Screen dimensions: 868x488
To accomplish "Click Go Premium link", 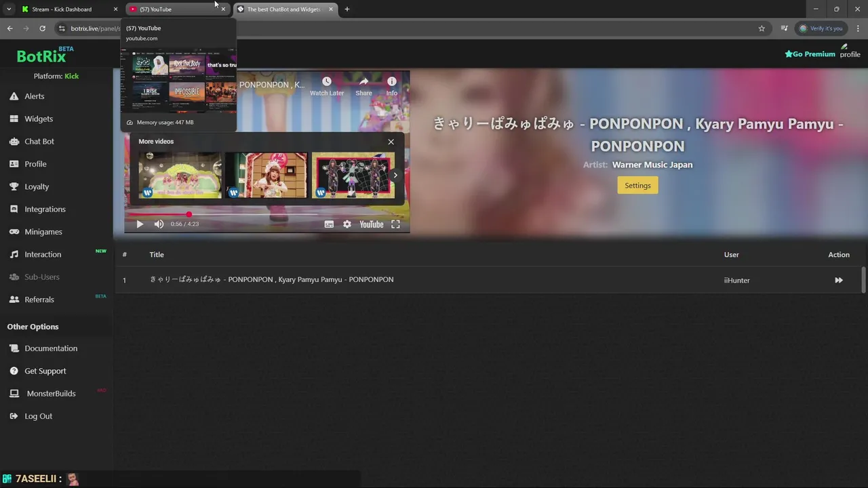I will tap(810, 54).
